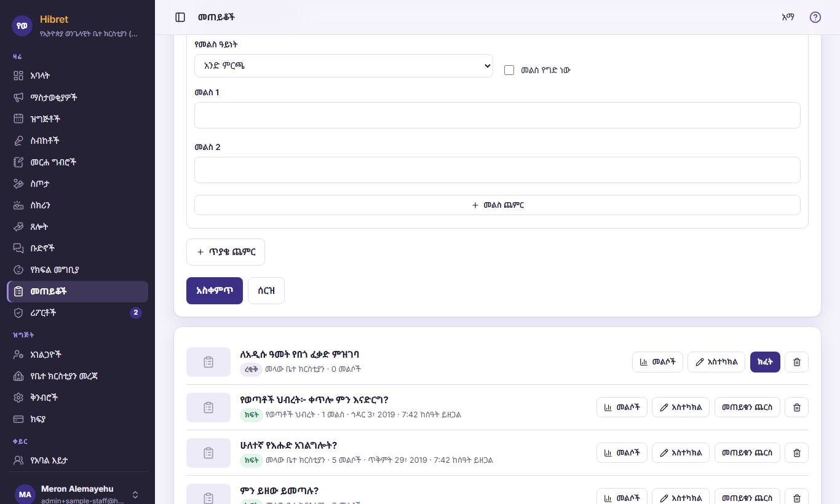The height and width of the screenshot is (504, 840).
Task: Click the ሪፖርቶች shield icon
Action: tap(18, 313)
